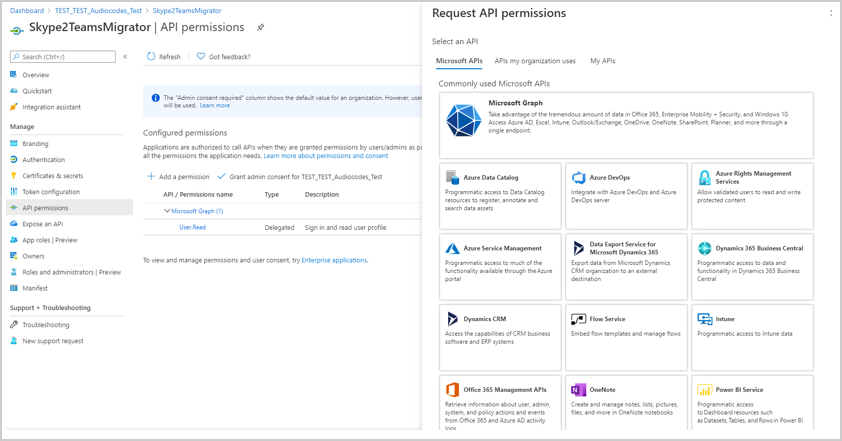
Task: Select API permissions in the sidebar
Action: [x=70, y=208]
